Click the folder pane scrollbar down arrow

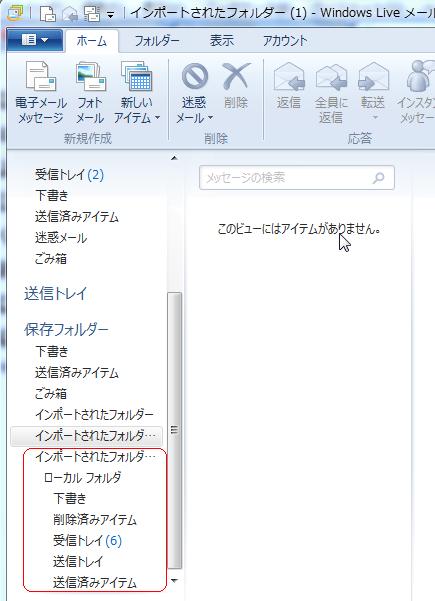click(x=174, y=581)
